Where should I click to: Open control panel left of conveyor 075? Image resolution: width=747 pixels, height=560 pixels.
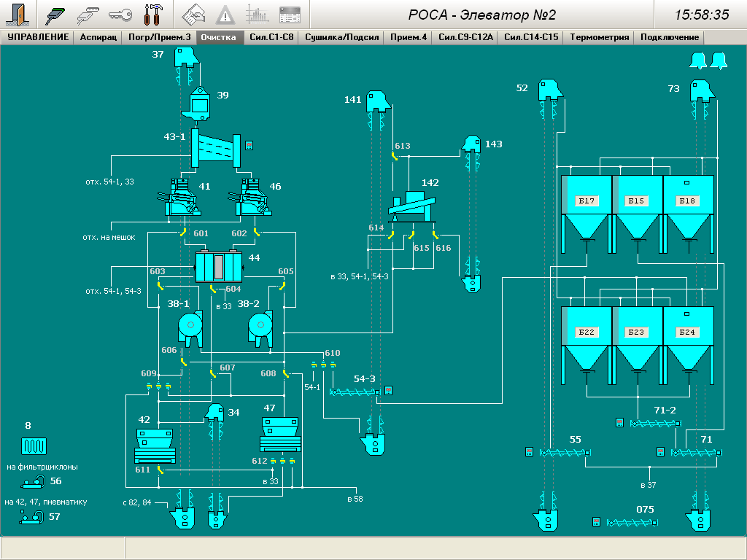click(596, 522)
